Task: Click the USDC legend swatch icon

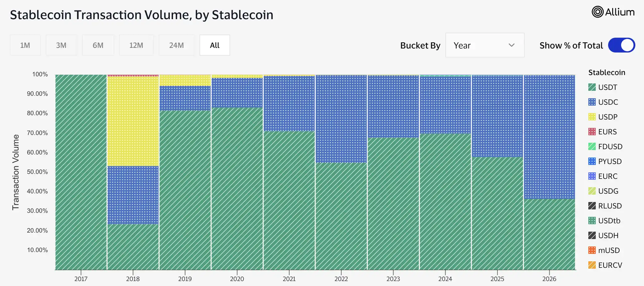Action: [x=592, y=102]
